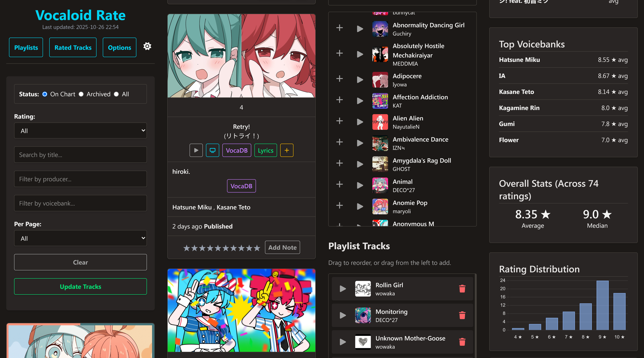Play Rollin Girl in playlist
This screenshot has width=644, height=358.
pos(343,289)
